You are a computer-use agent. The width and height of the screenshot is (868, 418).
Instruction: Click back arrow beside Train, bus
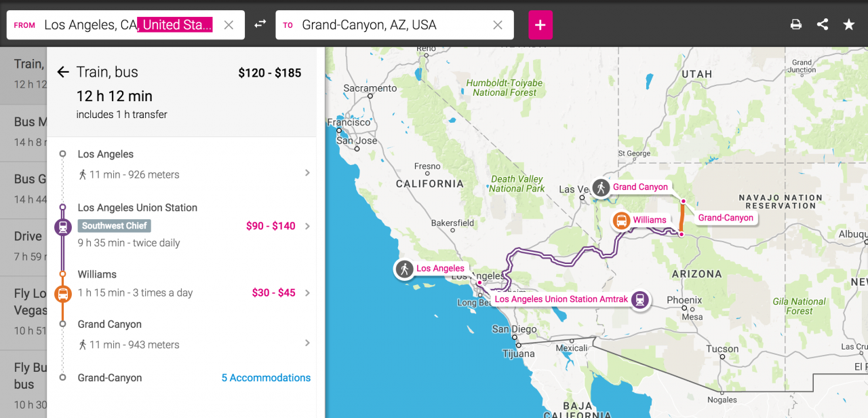click(63, 72)
